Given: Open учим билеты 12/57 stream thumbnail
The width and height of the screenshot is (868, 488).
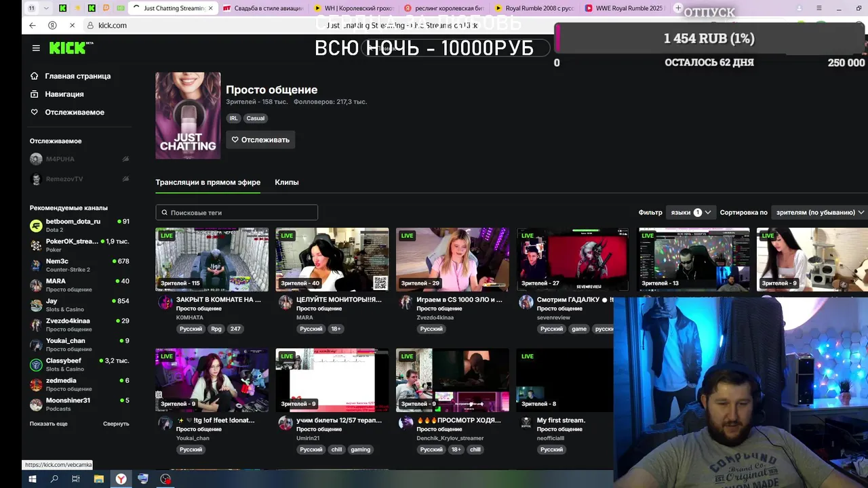Looking at the screenshot, I should point(332,380).
